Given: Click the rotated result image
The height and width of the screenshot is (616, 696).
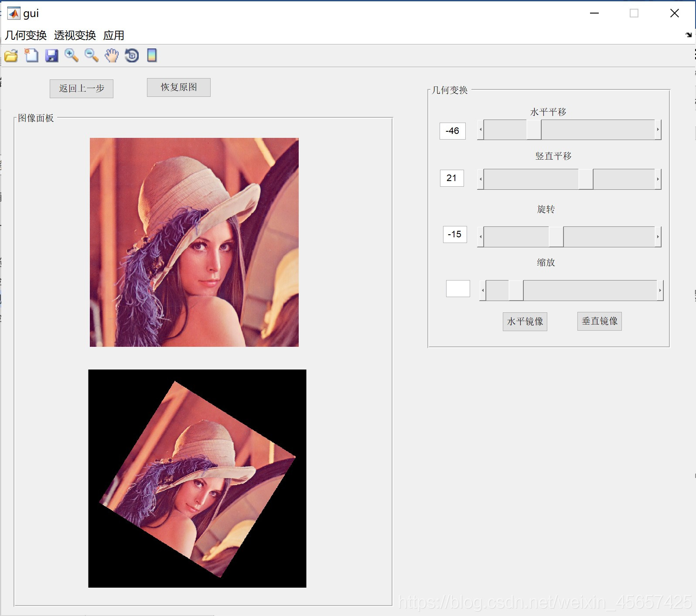Looking at the screenshot, I should 197,479.
